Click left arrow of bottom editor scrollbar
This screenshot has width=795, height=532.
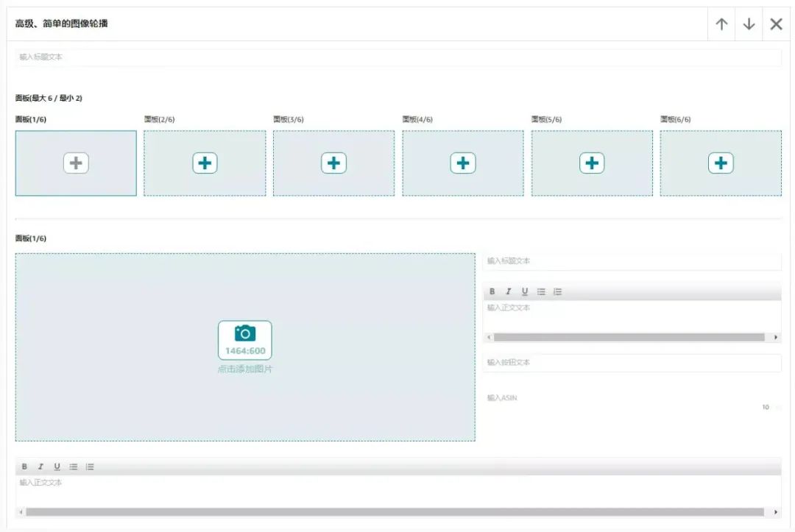coord(21,512)
